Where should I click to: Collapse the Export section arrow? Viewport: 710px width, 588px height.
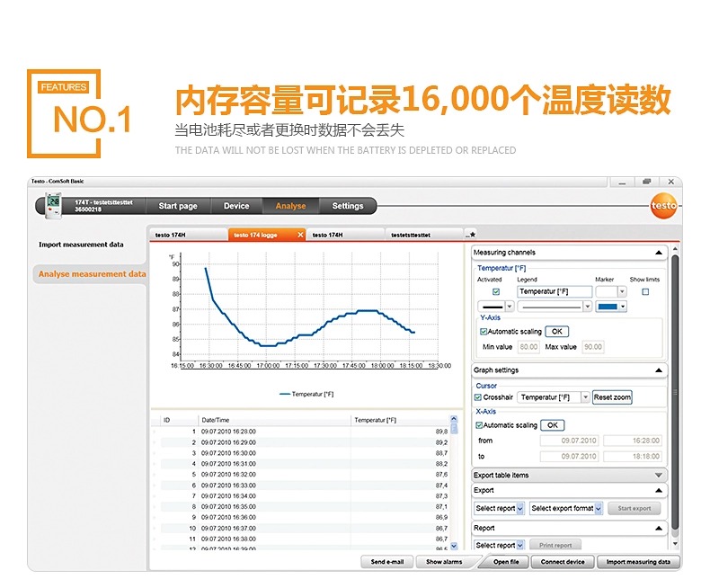point(659,490)
